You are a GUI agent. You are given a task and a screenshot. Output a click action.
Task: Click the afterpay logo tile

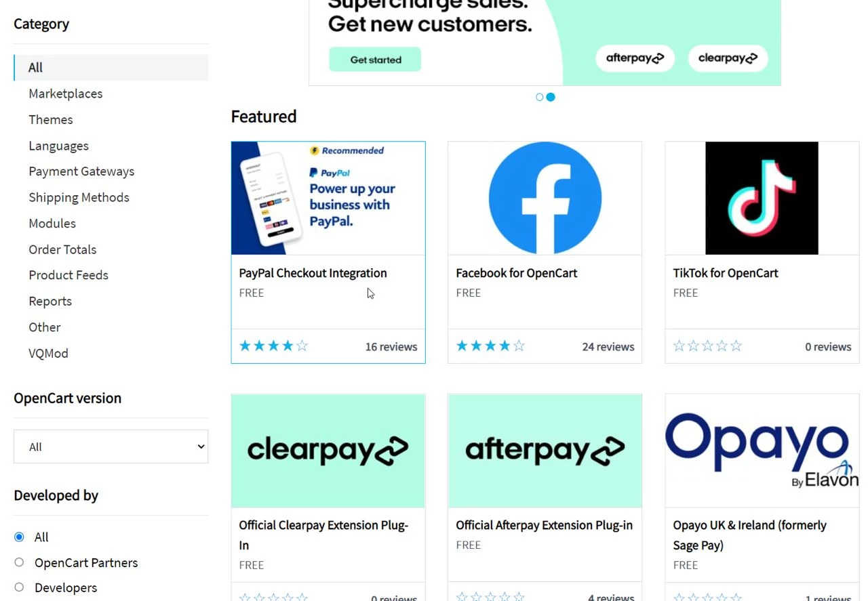pos(545,450)
